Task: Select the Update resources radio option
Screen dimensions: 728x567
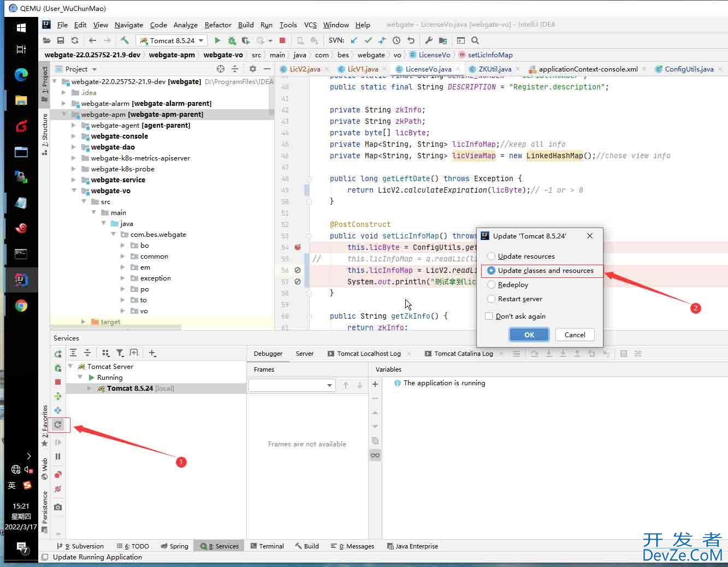Action: 520,256
